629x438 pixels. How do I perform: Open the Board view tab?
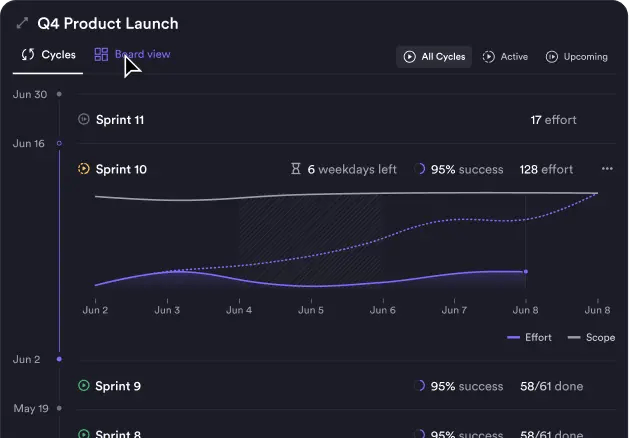point(132,55)
